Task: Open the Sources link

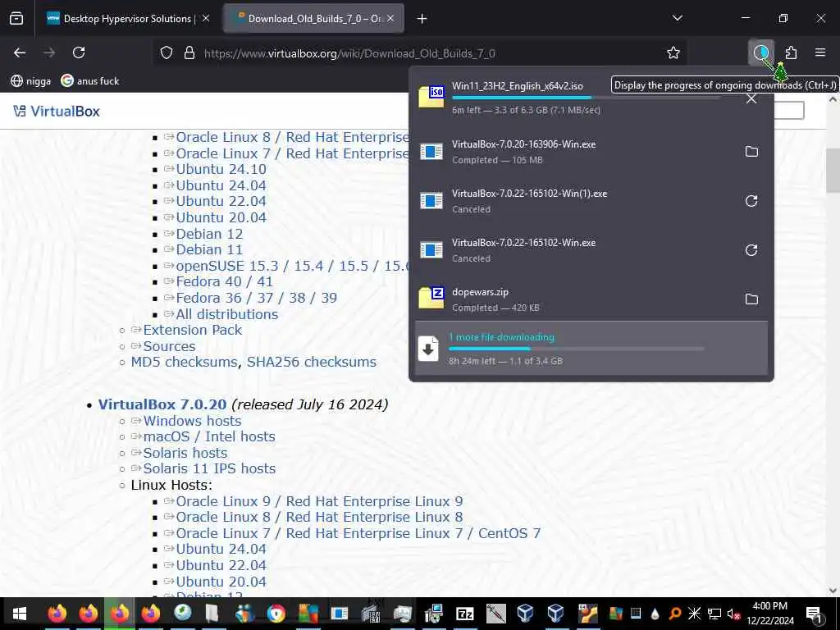Action: pyautogui.click(x=169, y=346)
